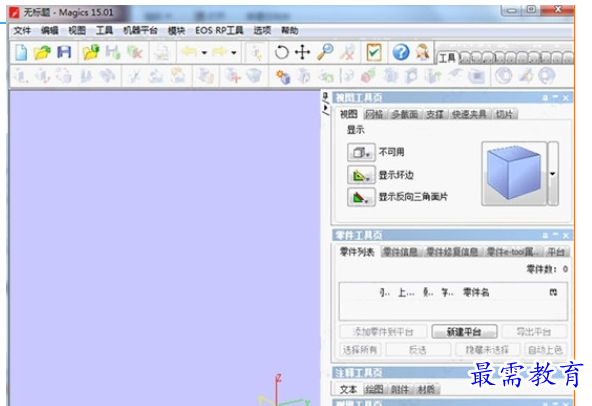Select the 视图 tab in view tool page

click(x=348, y=114)
